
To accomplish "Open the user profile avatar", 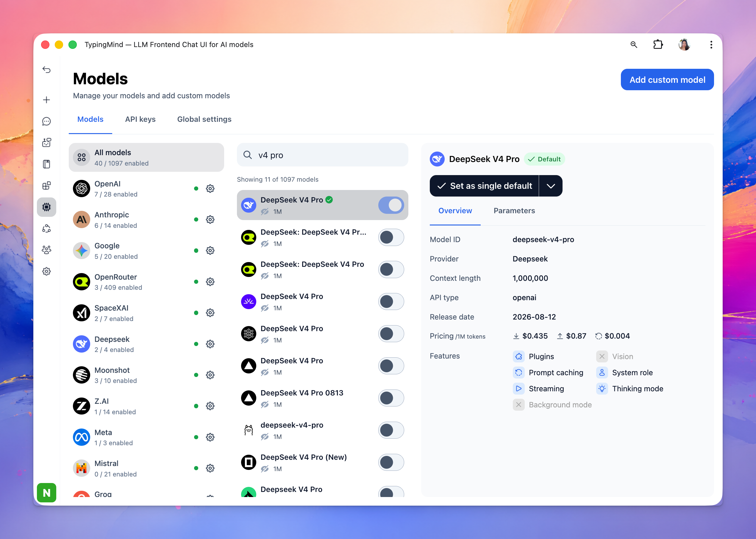I will (684, 44).
